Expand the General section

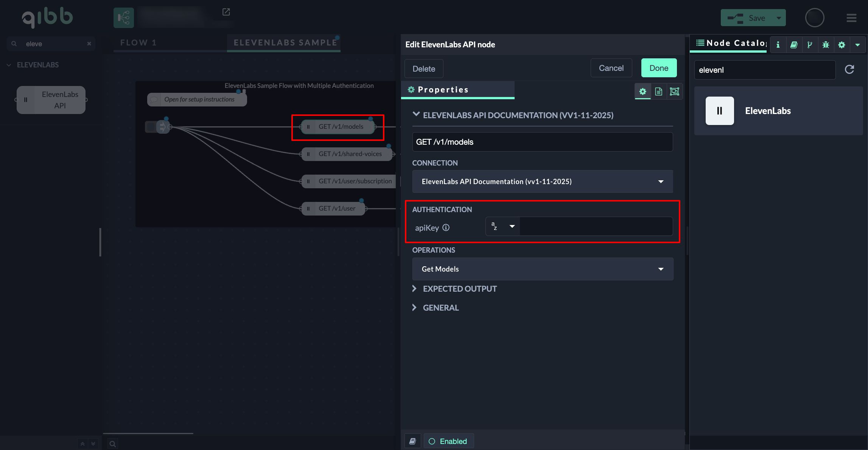tap(440, 308)
